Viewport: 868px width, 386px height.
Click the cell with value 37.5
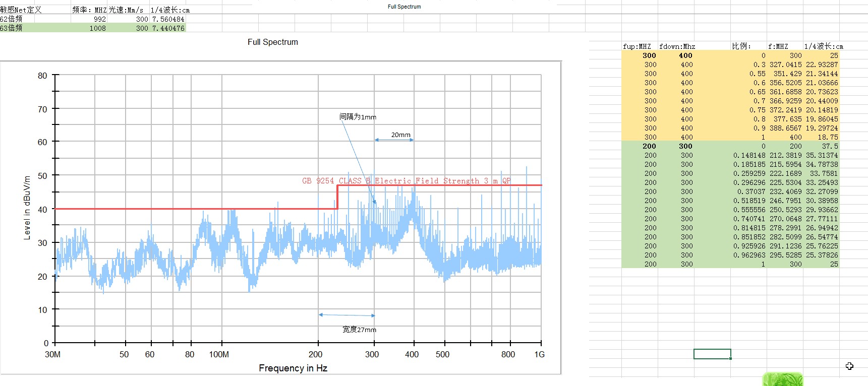(x=830, y=146)
